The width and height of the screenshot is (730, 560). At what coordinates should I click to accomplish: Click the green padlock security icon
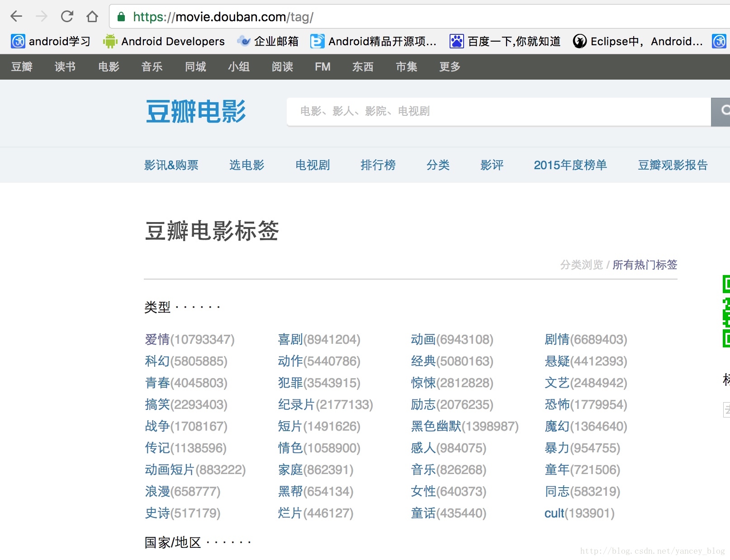coord(121,17)
